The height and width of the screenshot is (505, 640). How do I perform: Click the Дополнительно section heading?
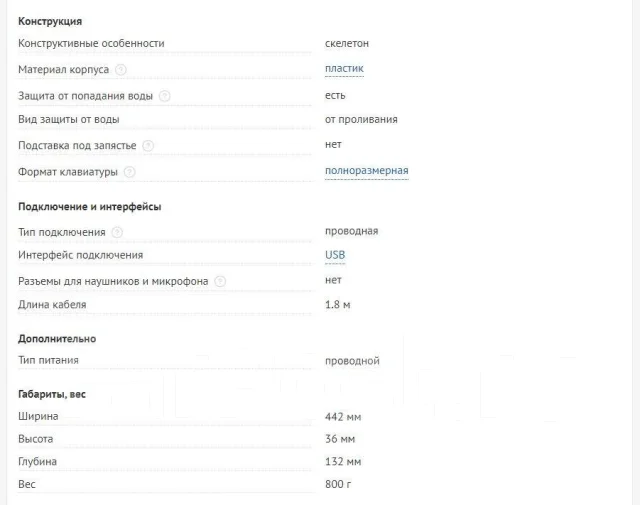click(x=57, y=339)
